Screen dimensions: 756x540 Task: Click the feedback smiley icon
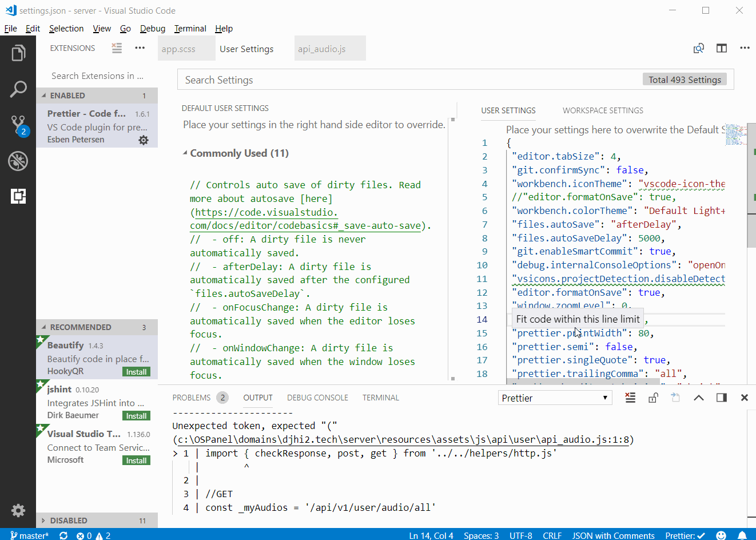[721, 535]
